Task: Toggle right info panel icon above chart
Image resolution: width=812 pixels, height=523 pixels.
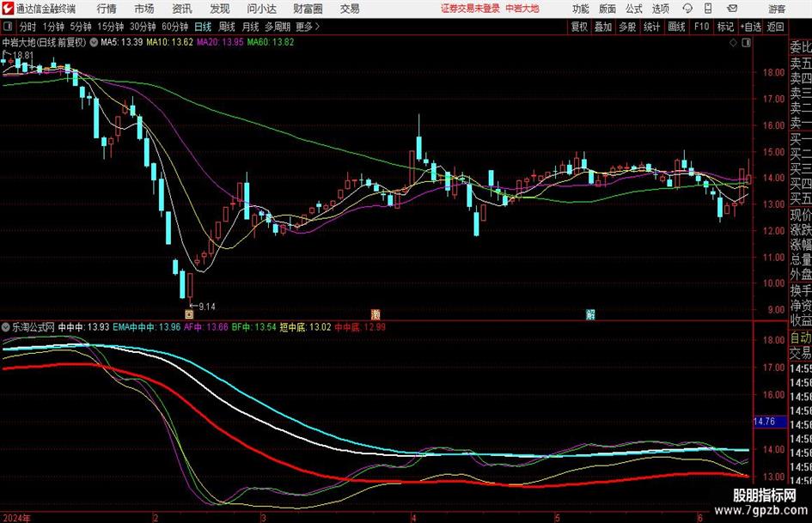Action: point(746,43)
